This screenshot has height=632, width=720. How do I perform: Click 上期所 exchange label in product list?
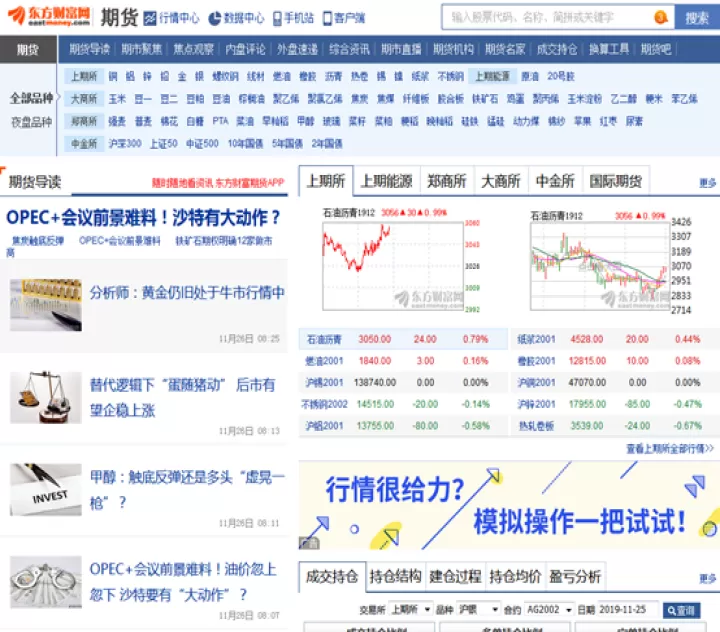click(84, 76)
